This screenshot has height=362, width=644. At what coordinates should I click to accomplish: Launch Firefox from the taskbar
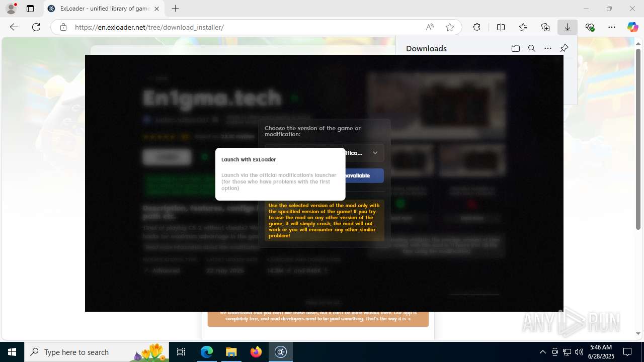coord(256,352)
